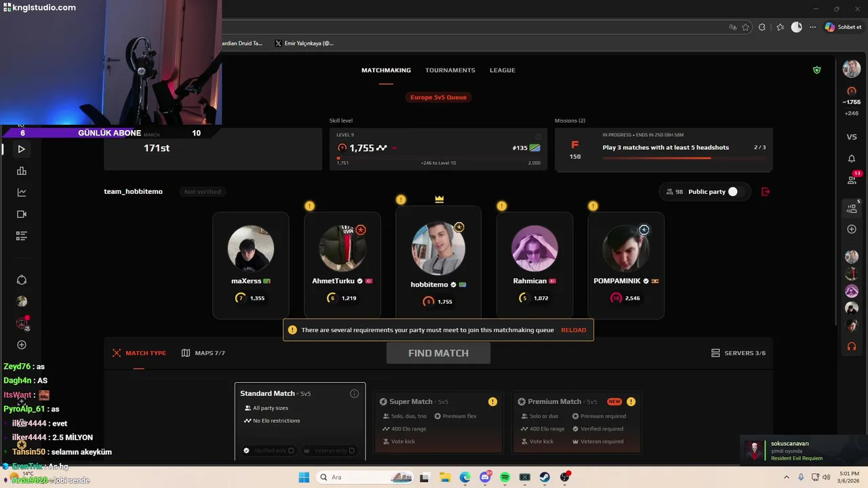Open hobbitemo player card avatar
868x488 pixels.
tap(438, 248)
